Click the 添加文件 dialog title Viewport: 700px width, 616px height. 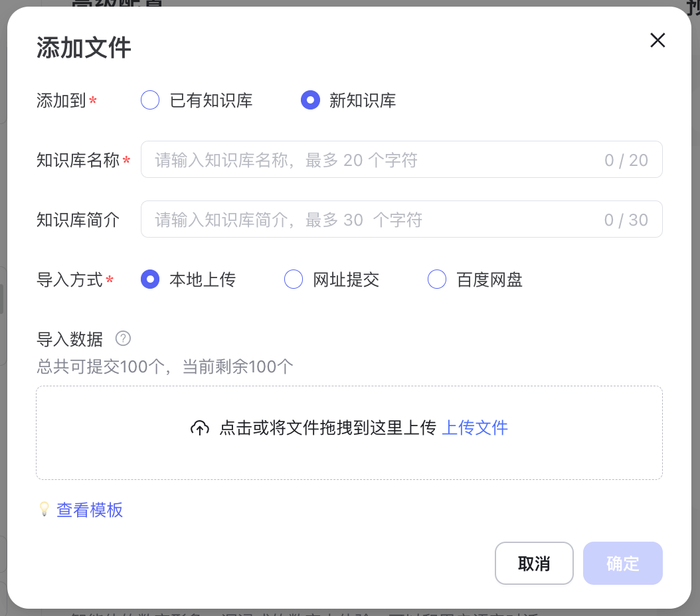click(x=83, y=47)
